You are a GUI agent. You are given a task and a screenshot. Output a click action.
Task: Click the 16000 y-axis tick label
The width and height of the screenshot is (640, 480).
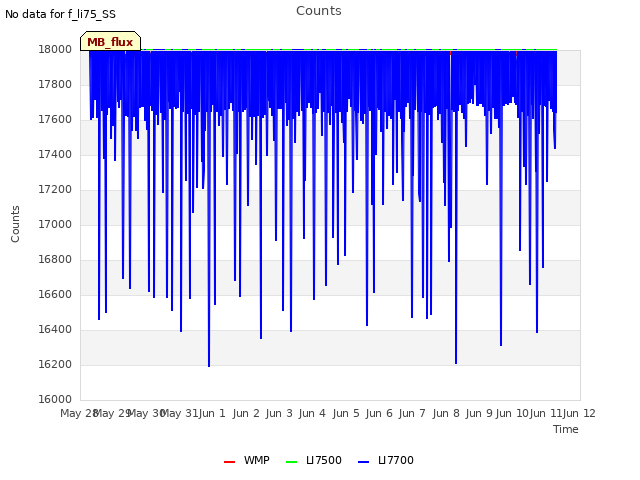click(55, 399)
